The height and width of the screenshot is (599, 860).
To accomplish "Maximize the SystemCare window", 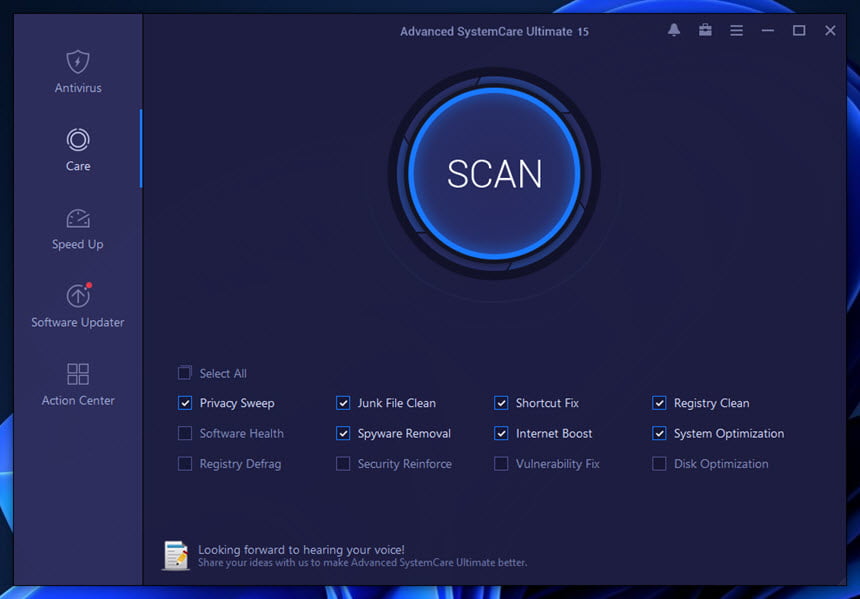I will 799,31.
